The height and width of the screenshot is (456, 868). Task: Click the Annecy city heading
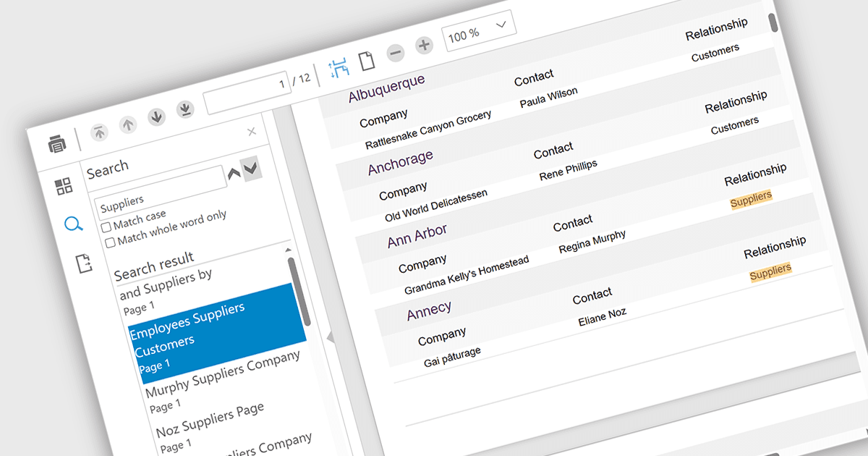pyautogui.click(x=429, y=311)
